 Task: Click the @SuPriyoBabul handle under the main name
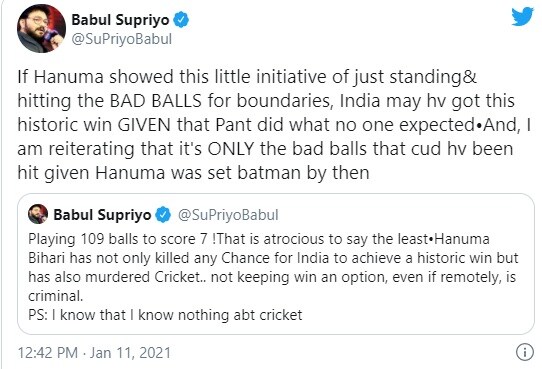(x=122, y=39)
